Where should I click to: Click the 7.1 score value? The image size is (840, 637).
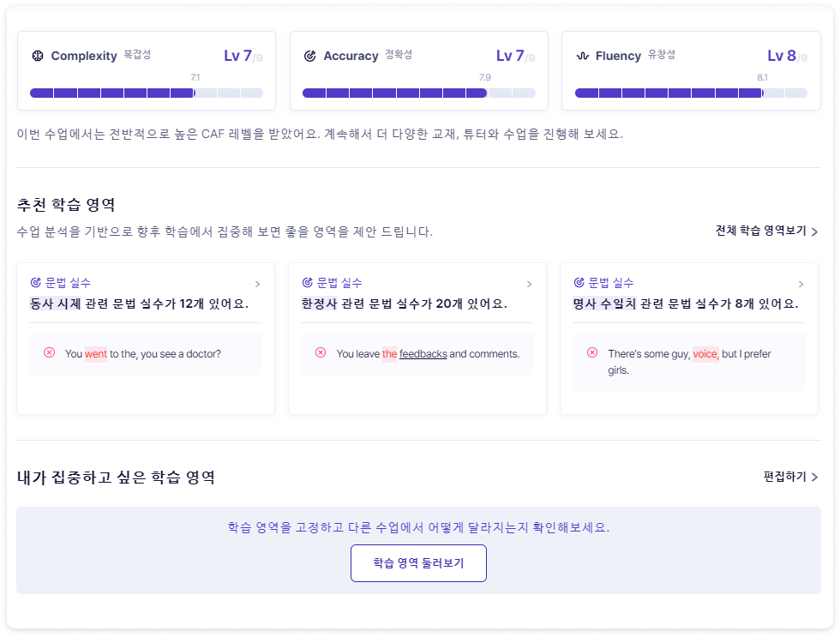(x=195, y=78)
